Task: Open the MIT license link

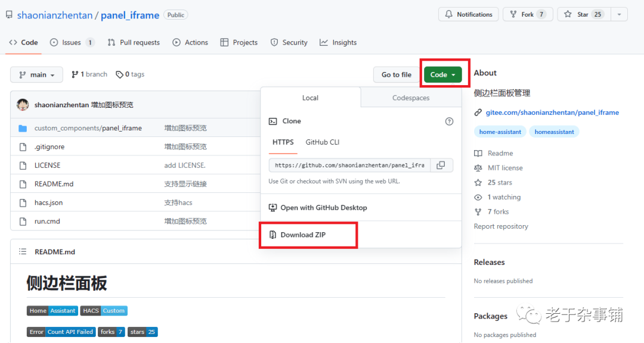Action: [498, 168]
